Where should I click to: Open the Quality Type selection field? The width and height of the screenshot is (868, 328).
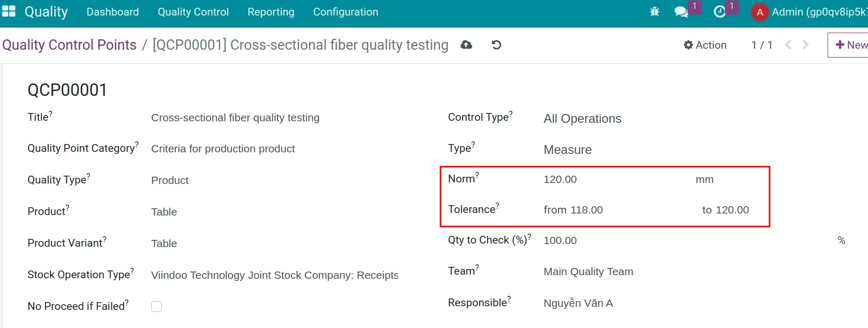click(170, 180)
